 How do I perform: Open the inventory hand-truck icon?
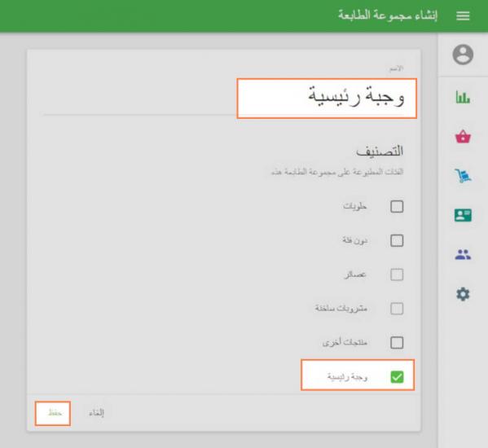pyautogui.click(x=463, y=175)
